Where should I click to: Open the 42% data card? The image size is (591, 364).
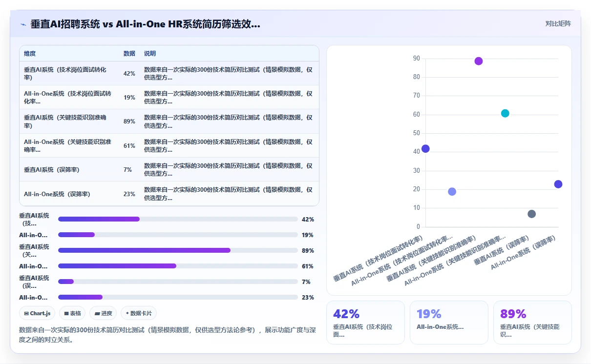pyautogui.click(x=365, y=323)
